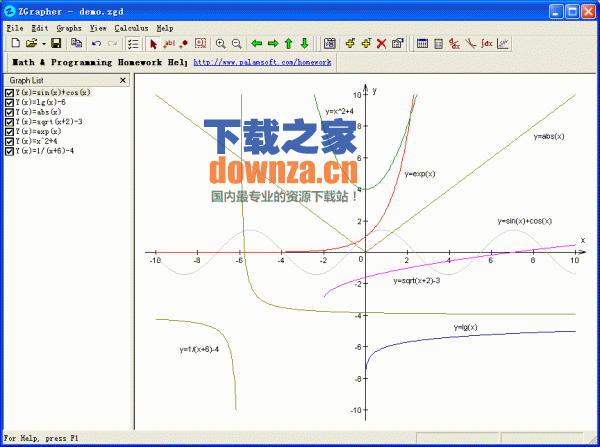Screen dimensions: 600x447
Task: Open the Graphs menu
Action: (x=69, y=28)
